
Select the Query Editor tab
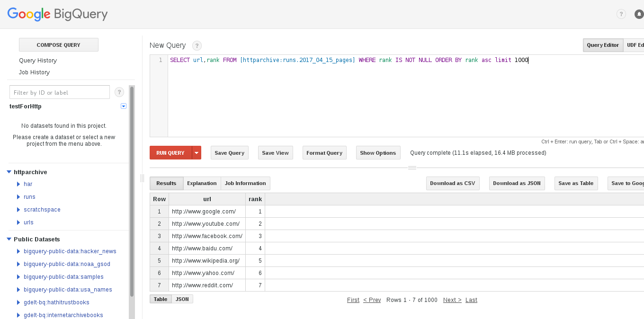click(x=603, y=45)
